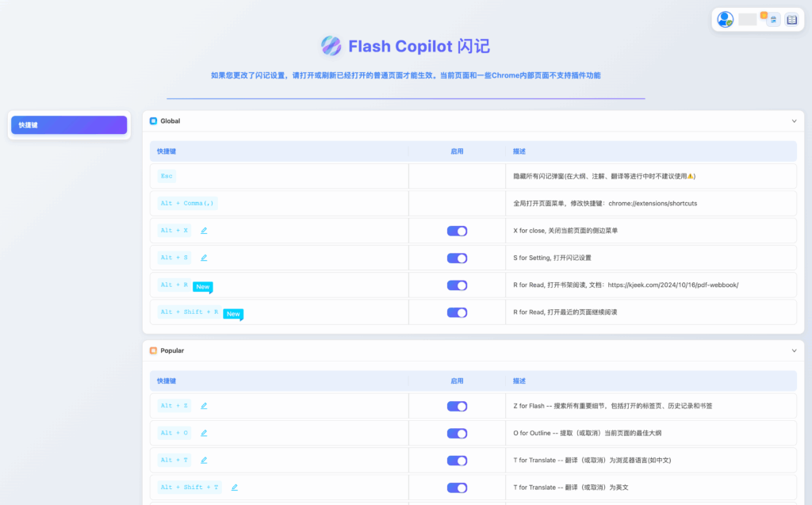This screenshot has height=505, width=812.
Task: Edit the Alt + O shortcut via pencil
Action: click(x=204, y=433)
